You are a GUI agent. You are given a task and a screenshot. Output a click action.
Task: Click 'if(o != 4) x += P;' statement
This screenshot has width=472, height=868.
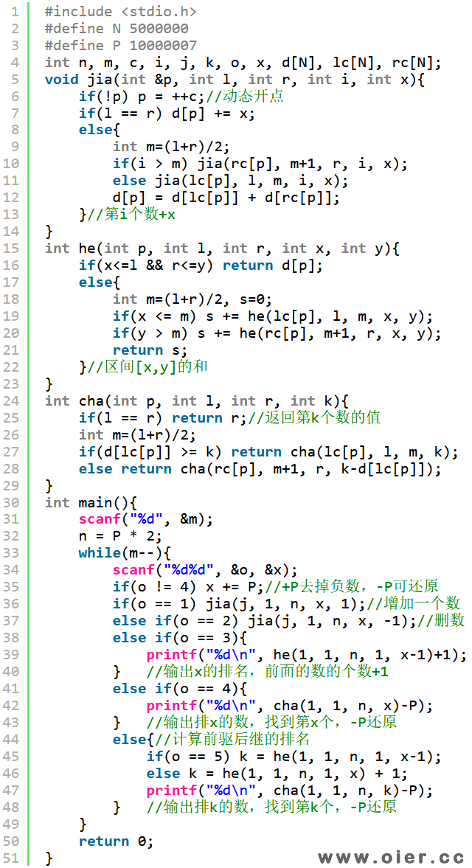[x=188, y=588]
